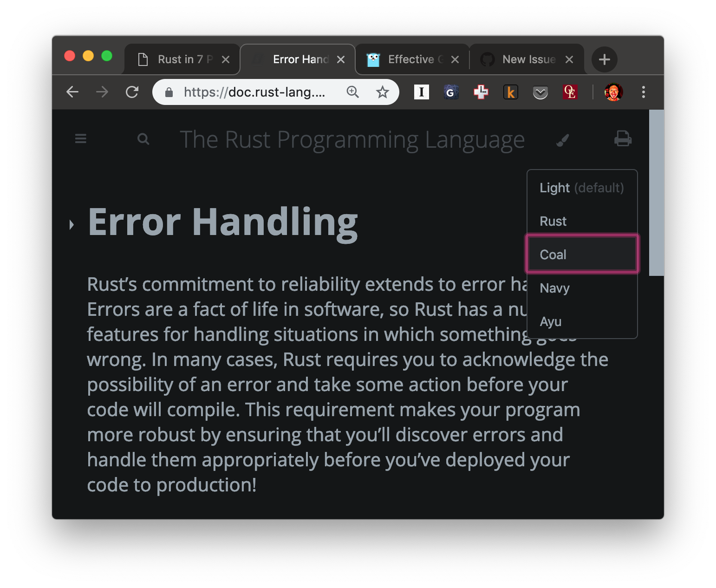Close the 'New Issue' tab
Image resolution: width=716 pixels, height=588 pixels.
tap(569, 59)
